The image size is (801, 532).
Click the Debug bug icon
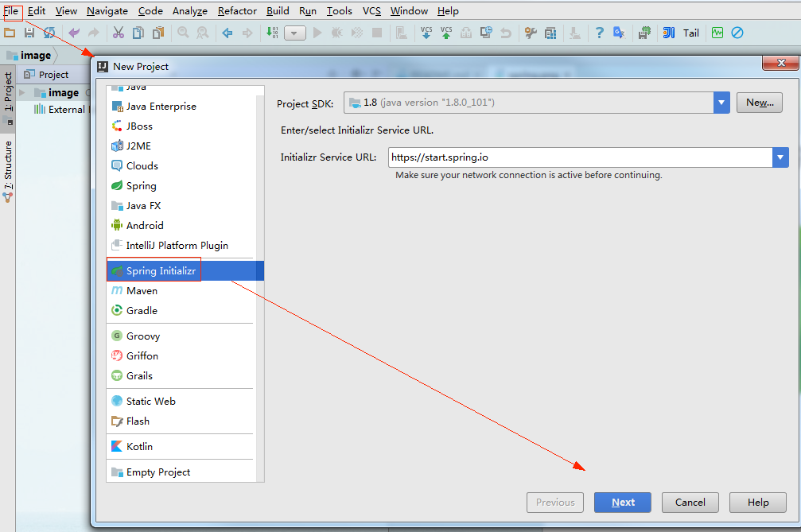[x=337, y=33]
